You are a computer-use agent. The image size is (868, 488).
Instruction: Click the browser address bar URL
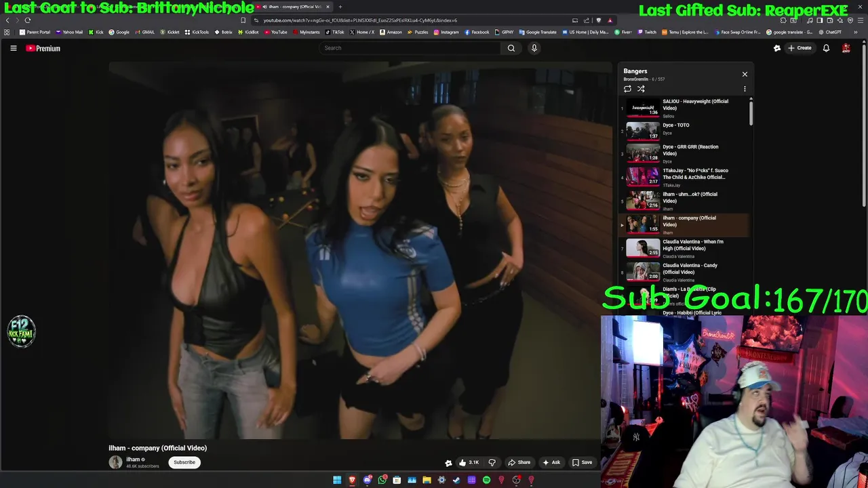[x=360, y=20]
